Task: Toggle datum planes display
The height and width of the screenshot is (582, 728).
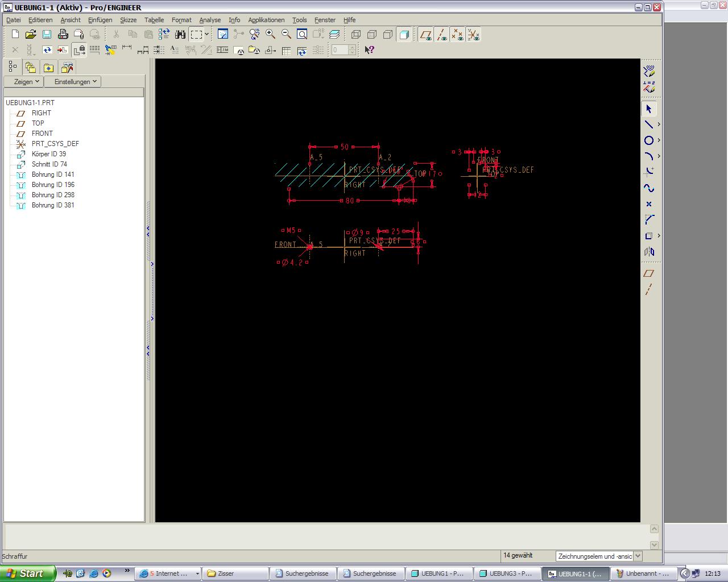Action: pos(425,35)
